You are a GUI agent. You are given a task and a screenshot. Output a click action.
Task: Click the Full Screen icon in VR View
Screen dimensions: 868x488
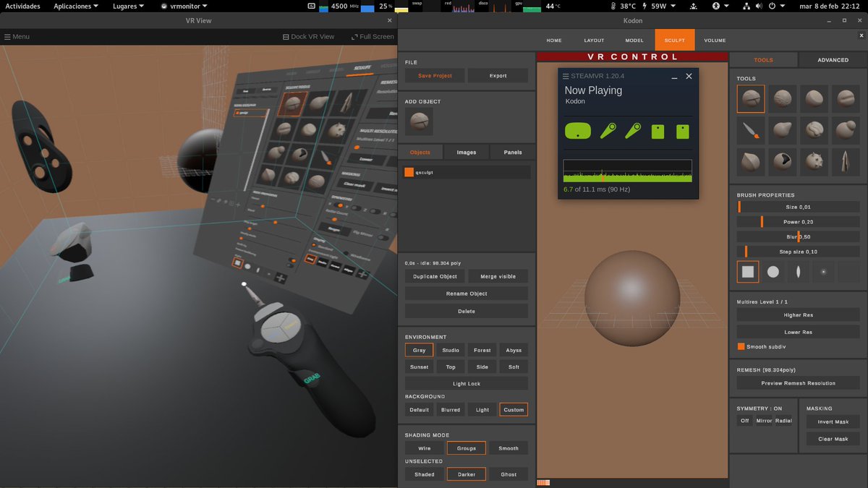pos(354,36)
